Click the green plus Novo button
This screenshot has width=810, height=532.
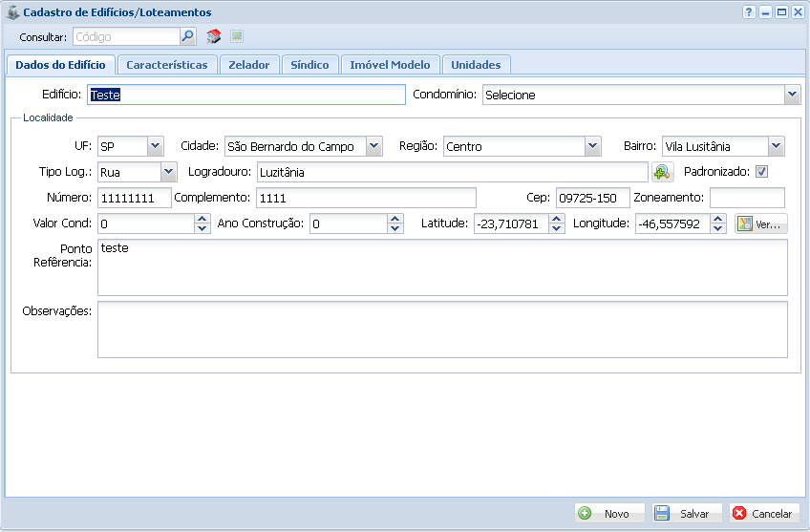click(609, 513)
